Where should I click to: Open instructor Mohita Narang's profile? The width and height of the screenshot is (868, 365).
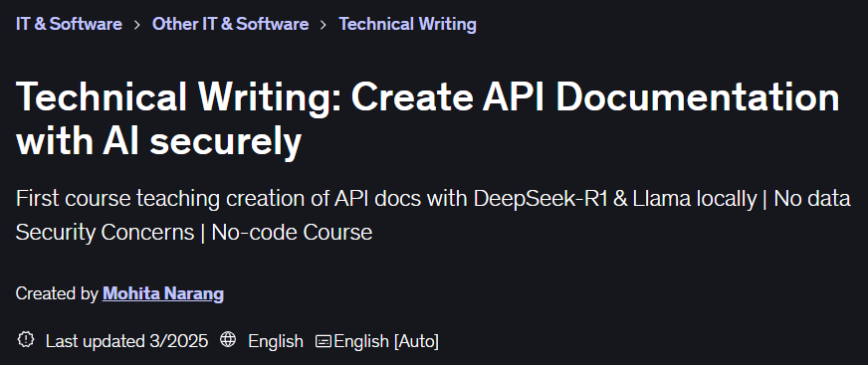163,293
